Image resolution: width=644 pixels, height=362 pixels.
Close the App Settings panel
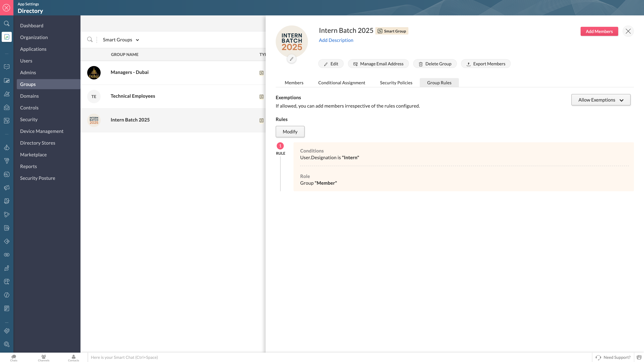(7, 8)
